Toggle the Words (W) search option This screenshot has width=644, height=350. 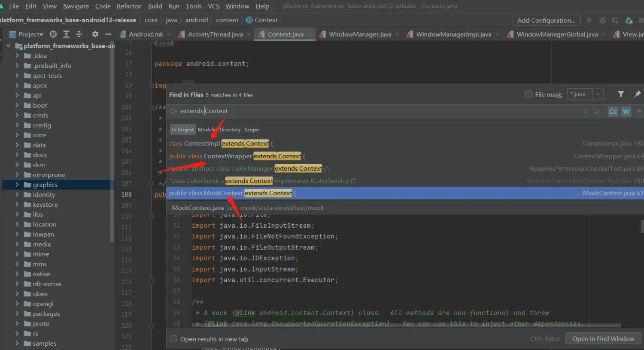(626, 112)
